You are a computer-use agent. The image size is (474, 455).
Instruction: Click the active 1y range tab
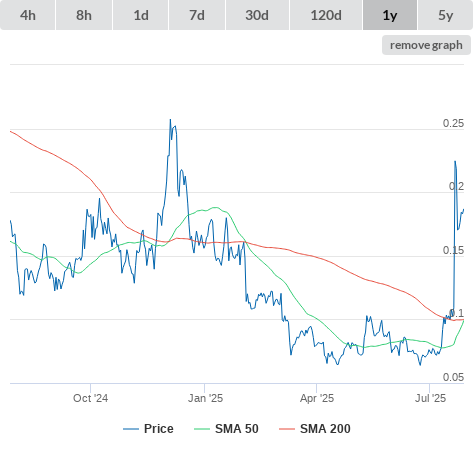[390, 15]
